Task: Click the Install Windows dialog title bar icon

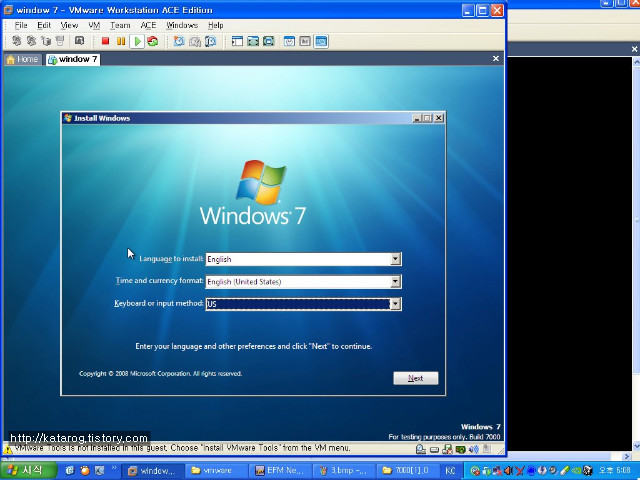Action: (68, 118)
